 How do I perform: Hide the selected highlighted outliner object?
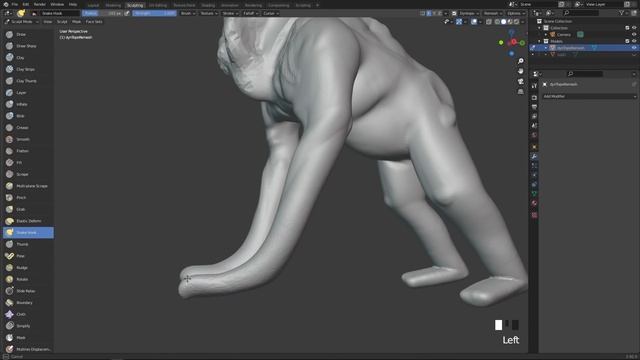[x=634, y=48]
